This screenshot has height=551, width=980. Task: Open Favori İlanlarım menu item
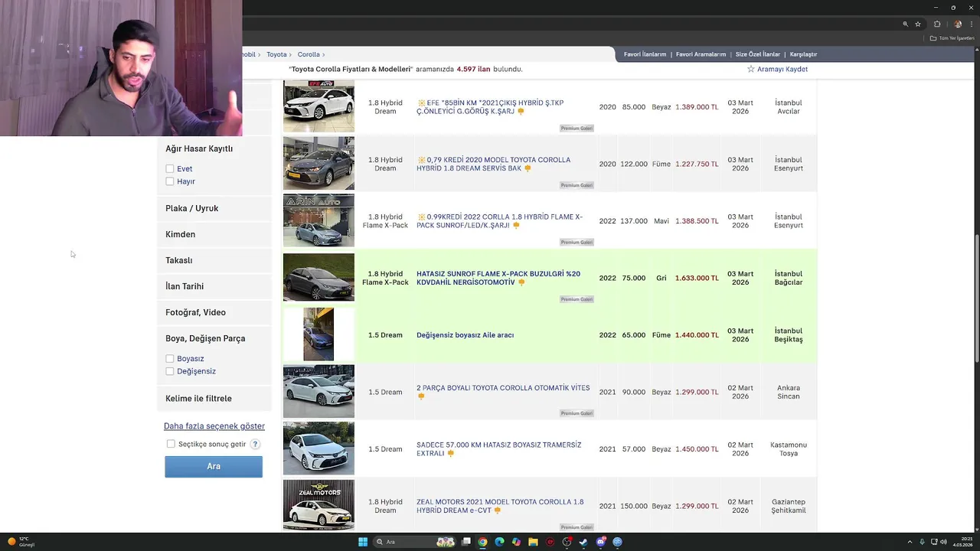[x=645, y=54]
